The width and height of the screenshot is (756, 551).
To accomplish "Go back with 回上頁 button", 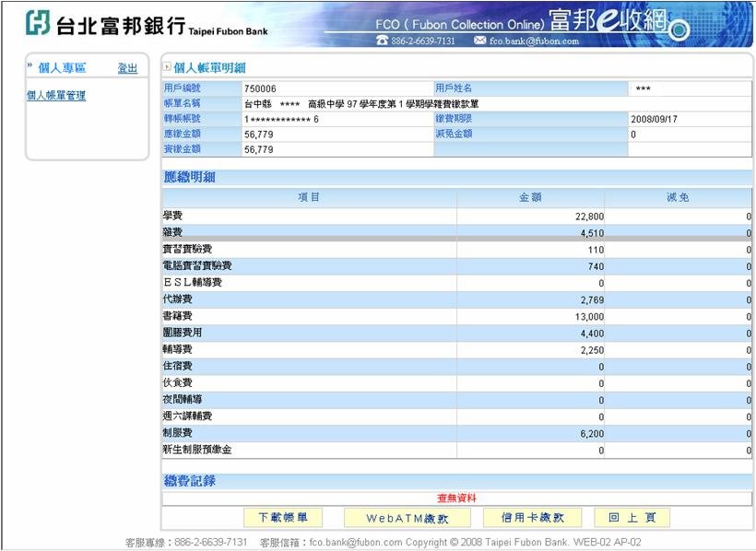I will click(x=632, y=518).
